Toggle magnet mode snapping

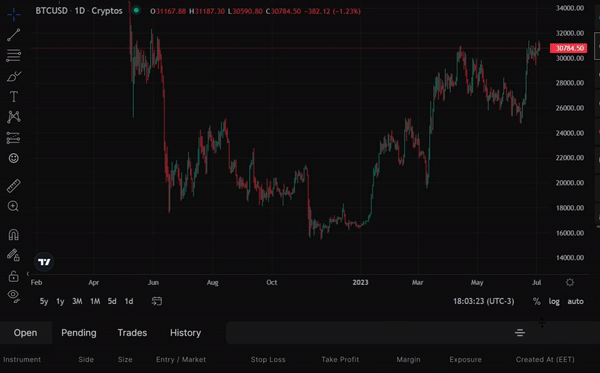tap(13, 235)
